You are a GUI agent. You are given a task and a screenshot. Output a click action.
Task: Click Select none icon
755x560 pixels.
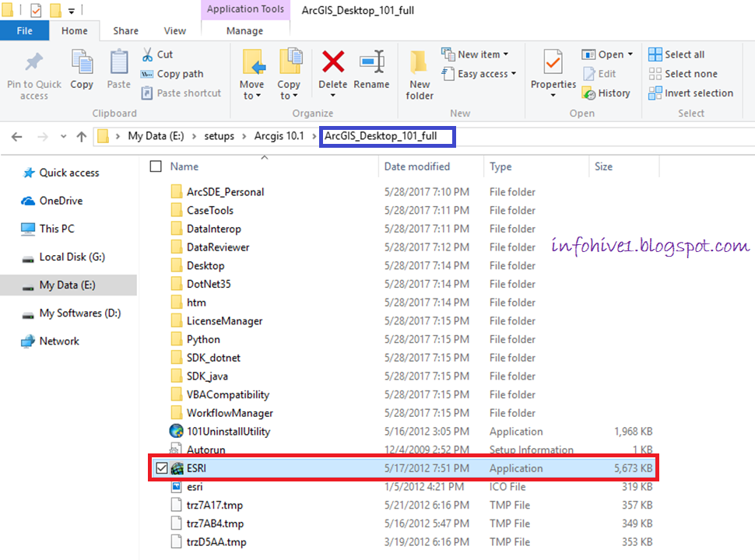pyautogui.click(x=655, y=74)
